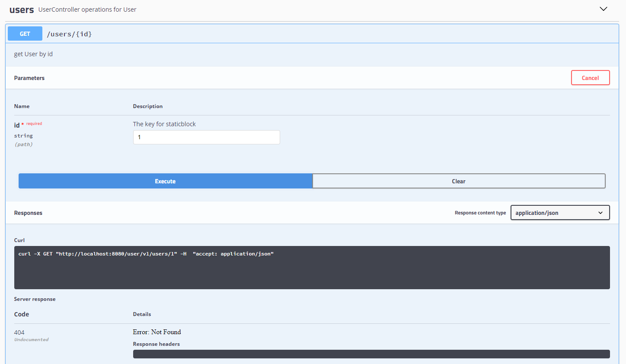Image resolution: width=626 pixels, height=364 pixels.
Task: Click the UserController operations for User description
Action: 87,9
